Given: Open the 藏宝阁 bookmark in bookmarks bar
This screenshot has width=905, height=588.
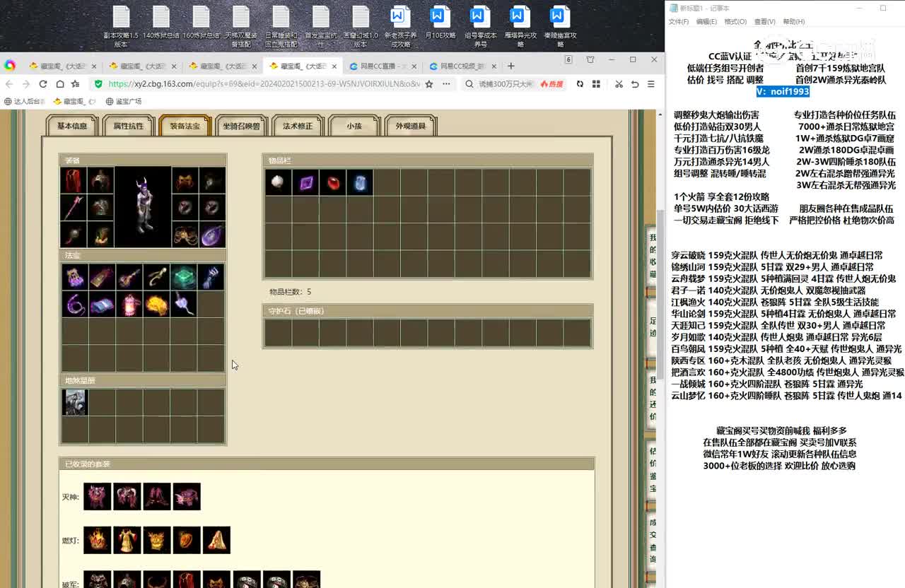Looking at the screenshot, I should point(74,101).
